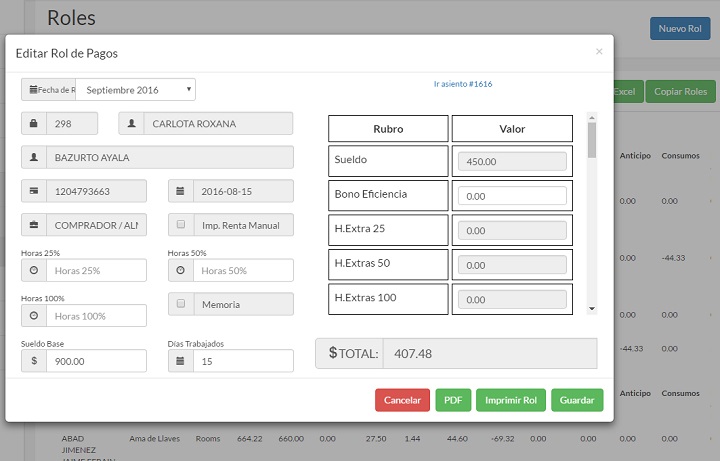Click the Dias Trabajados input field
This screenshot has width=720, height=461.
pos(243,361)
